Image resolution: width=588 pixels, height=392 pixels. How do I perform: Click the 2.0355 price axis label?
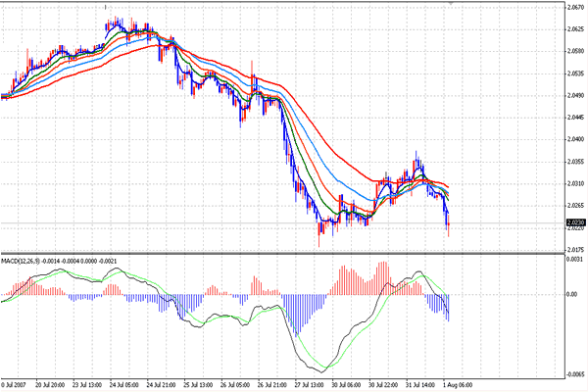pyautogui.click(x=576, y=162)
